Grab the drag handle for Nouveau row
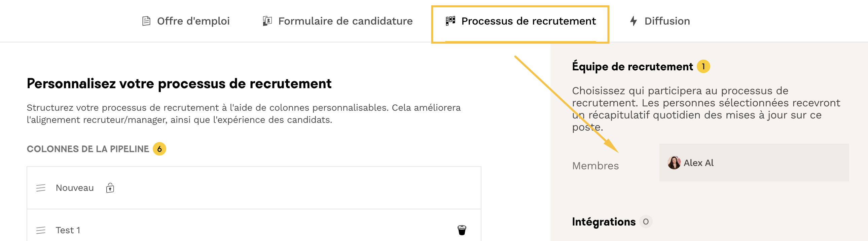868x241 pixels. [41, 188]
